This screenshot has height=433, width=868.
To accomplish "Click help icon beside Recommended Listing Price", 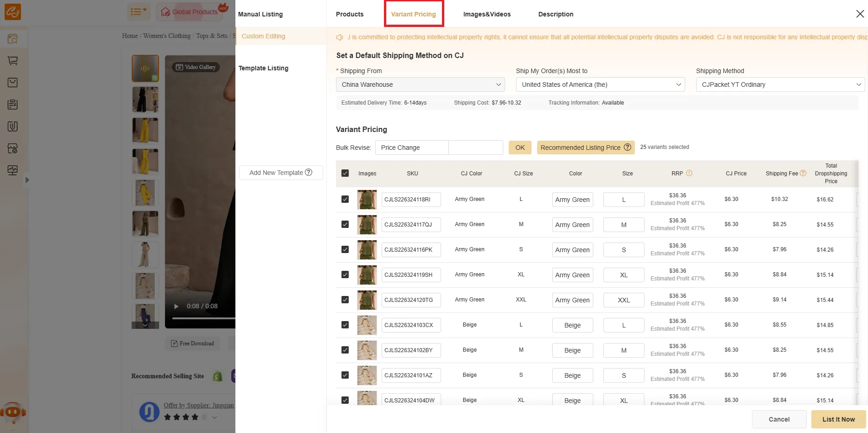I will coord(628,148).
